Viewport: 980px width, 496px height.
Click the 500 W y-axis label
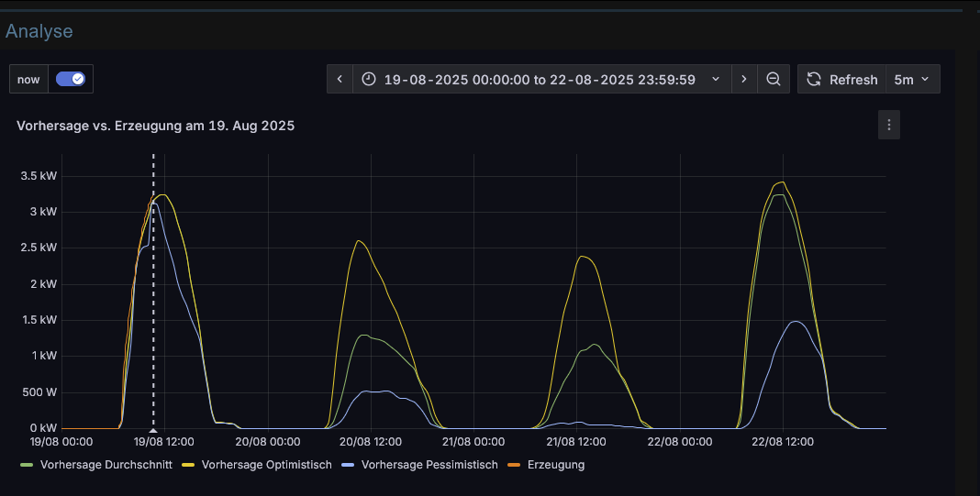click(39, 392)
